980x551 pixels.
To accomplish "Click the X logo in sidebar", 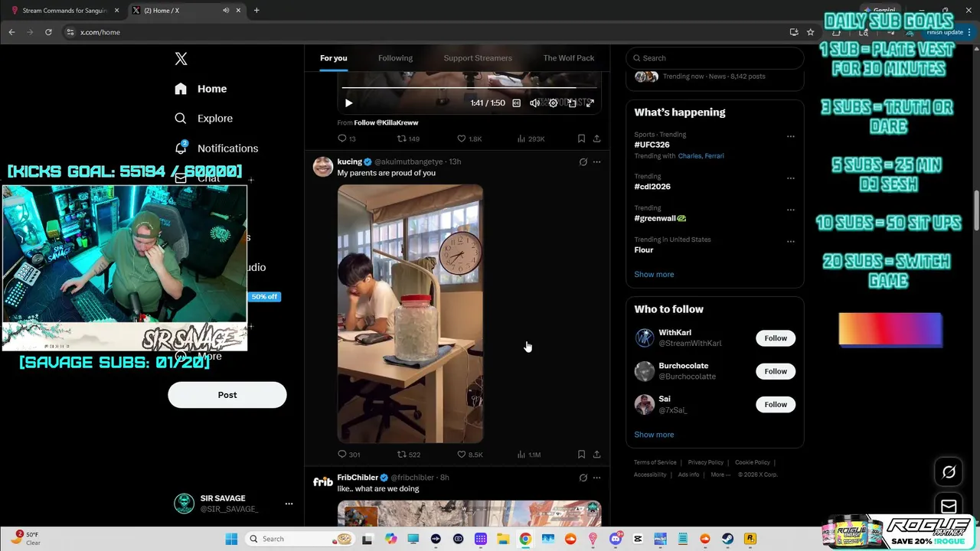I will (x=181, y=59).
